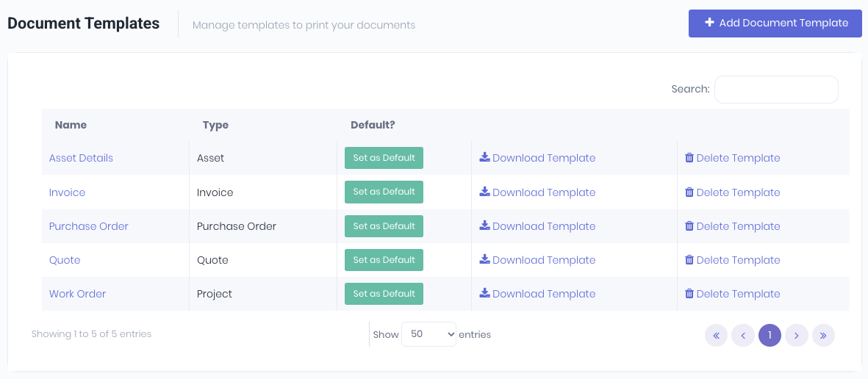Click the trash icon in the Invoice row

tap(689, 192)
